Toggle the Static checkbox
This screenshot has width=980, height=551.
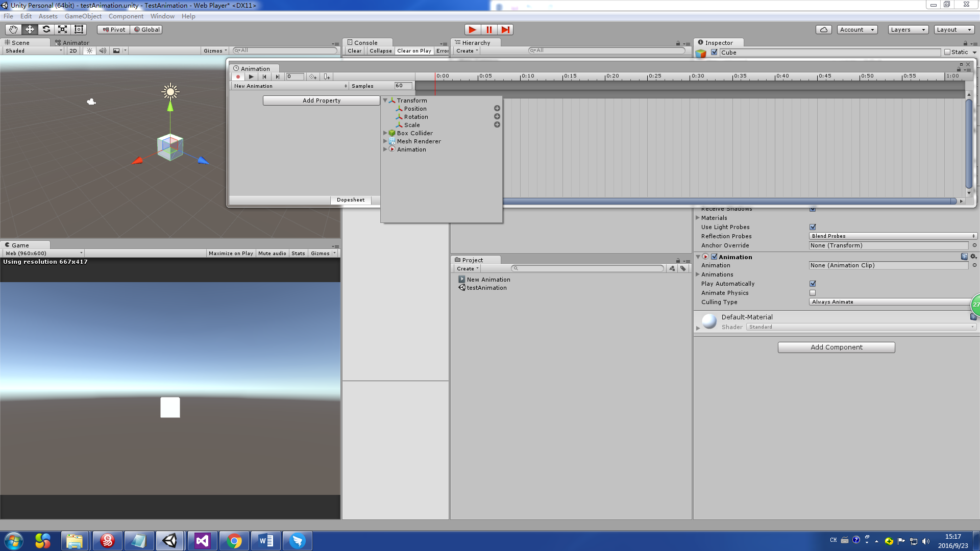coord(947,52)
